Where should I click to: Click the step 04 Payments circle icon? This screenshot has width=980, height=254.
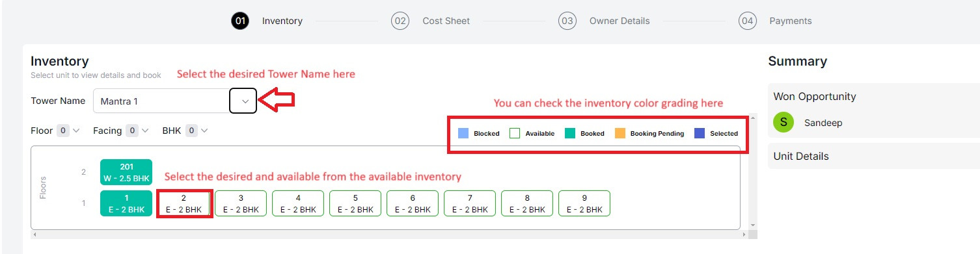[x=748, y=21]
